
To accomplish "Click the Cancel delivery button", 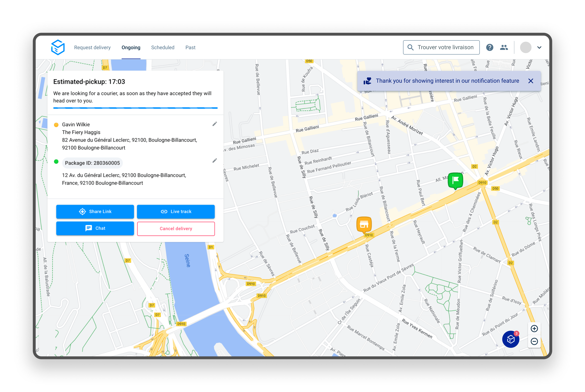I will 176,228.
